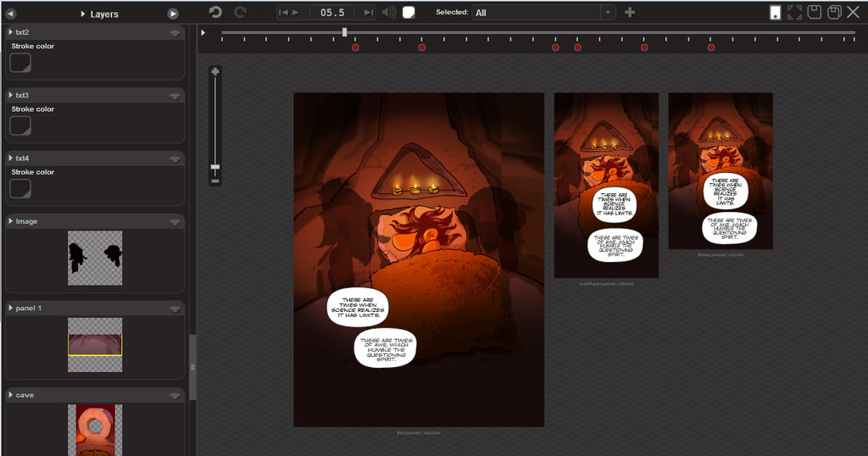Select the sixth red keyframe marker
This screenshot has width=868, height=456.
711,47
